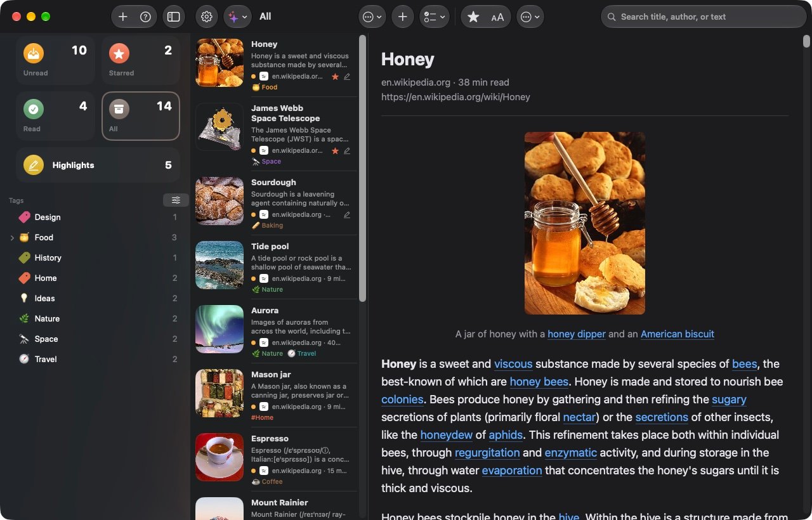
Task: Click the Coffee tag on the Espresso row
Action: pyautogui.click(x=267, y=482)
